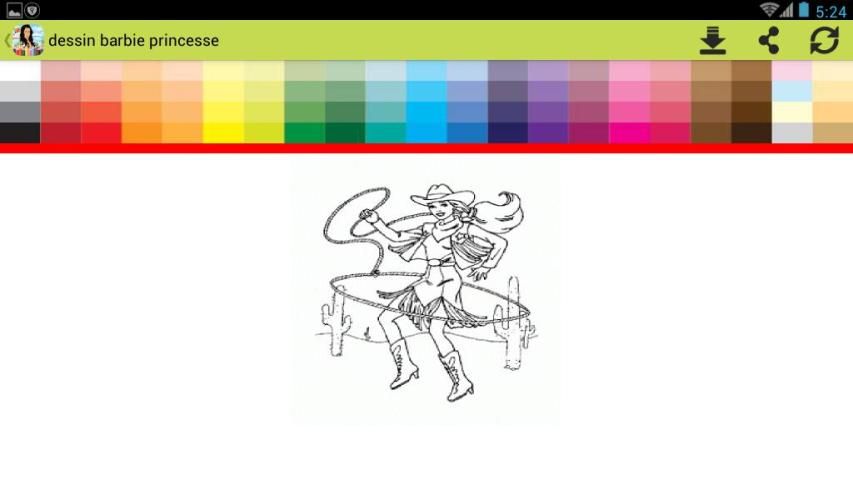The height and width of the screenshot is (480, 853).
Task: Tap the cowgirl's hat in the drawing
Action: pos(444,193)
